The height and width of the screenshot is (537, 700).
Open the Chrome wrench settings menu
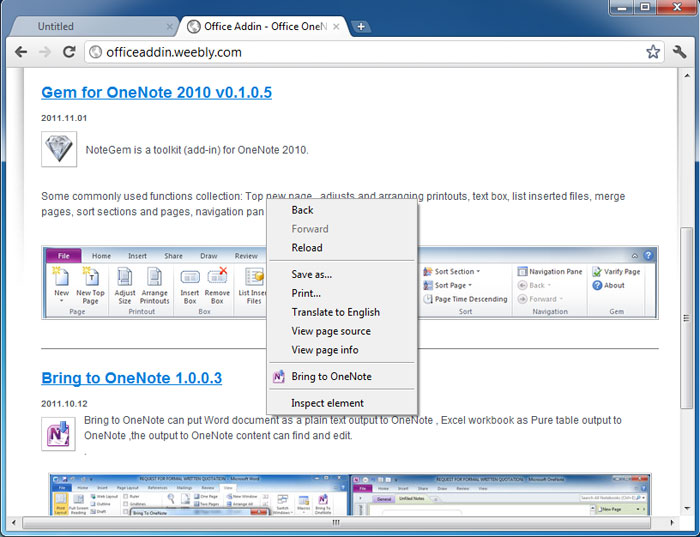pos(679,52)
